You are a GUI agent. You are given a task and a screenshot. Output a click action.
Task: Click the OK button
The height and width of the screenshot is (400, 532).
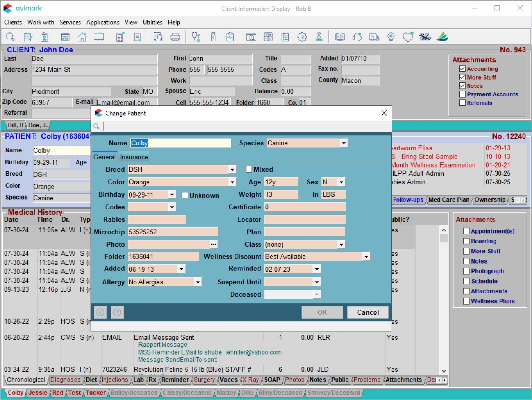(322, 312)
